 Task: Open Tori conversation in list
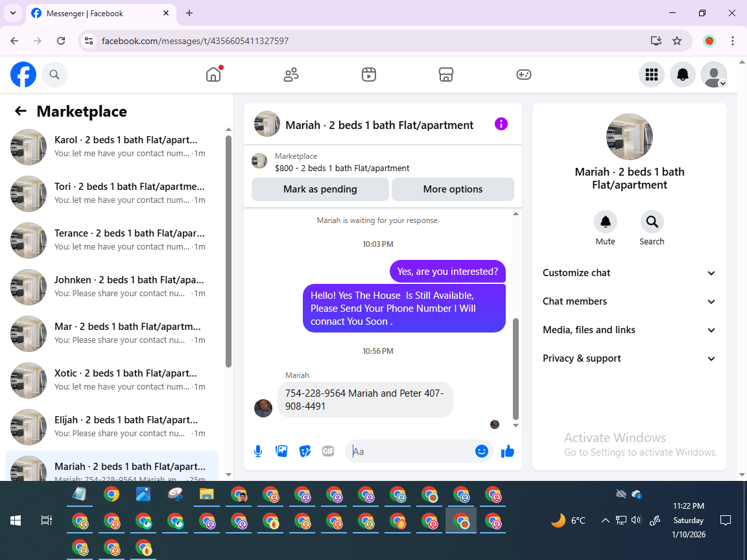pyautogui.click(x=112, y=193)
